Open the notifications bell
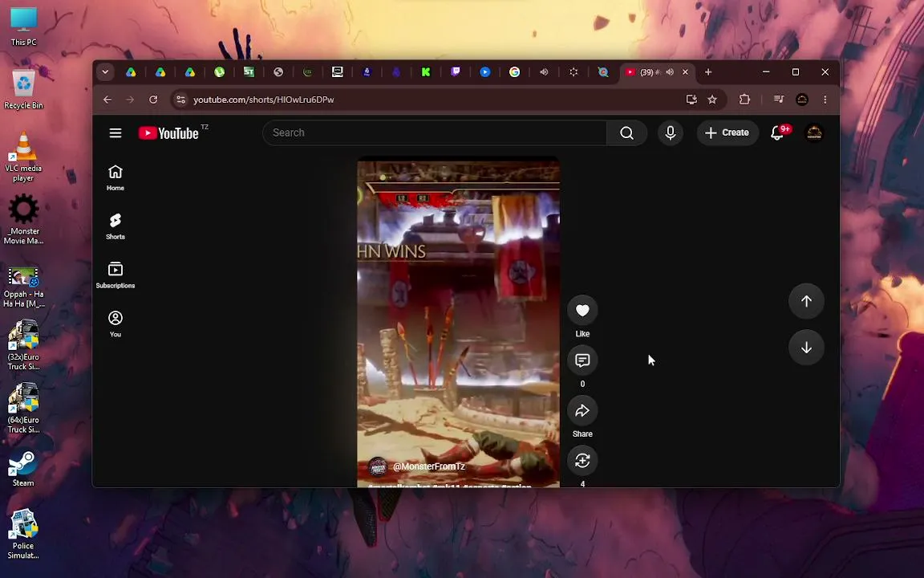Image resolution: width=924 pixels, height=578 pixels. pos(777,132)
